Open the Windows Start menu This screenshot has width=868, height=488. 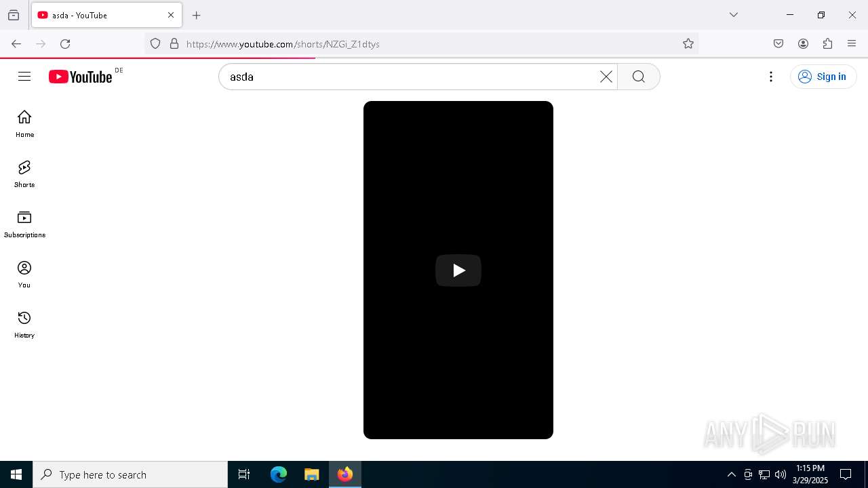pyautogui.click(x=16, y=474)
